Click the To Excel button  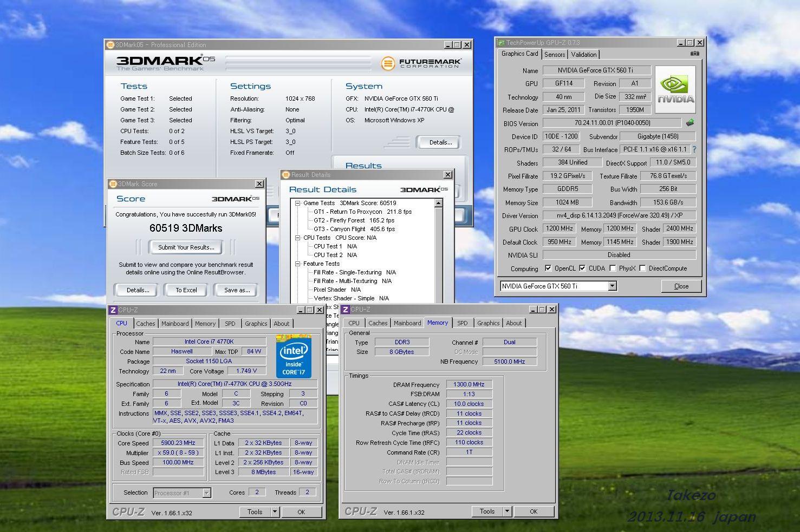coord(186,290)
